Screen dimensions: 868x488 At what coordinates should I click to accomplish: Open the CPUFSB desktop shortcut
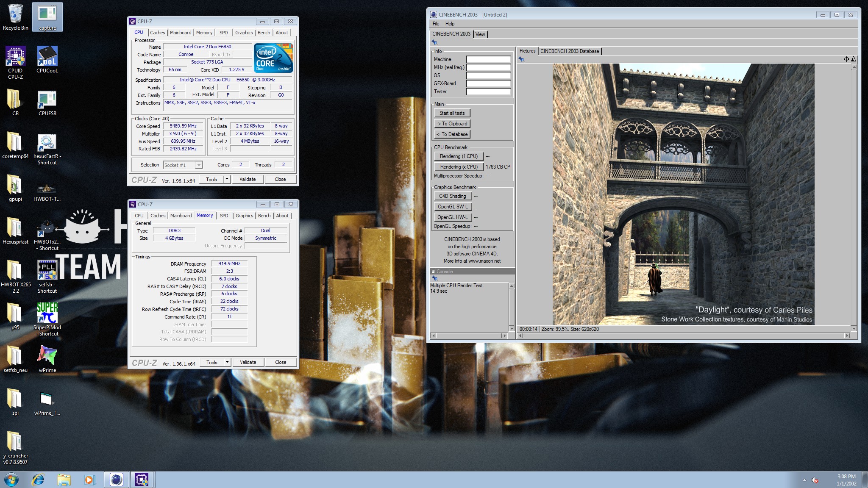[x=47, y=103]
